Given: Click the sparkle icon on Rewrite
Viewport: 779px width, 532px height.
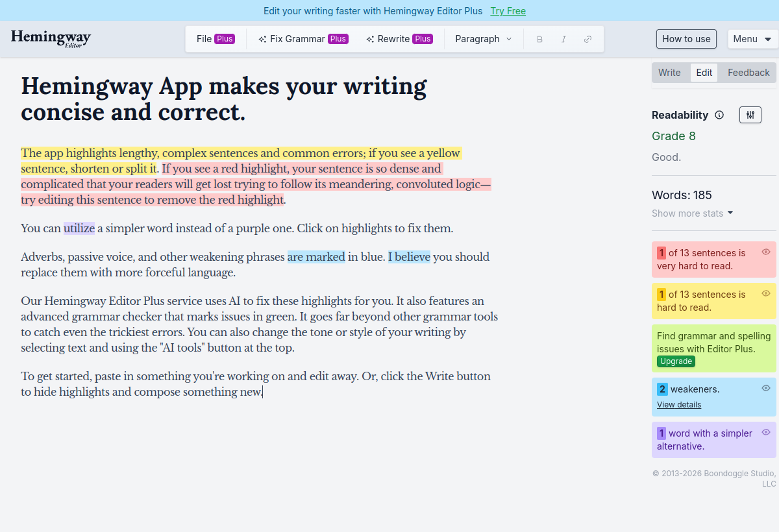Looking at the screenshot, I should [x=370, y=39].
